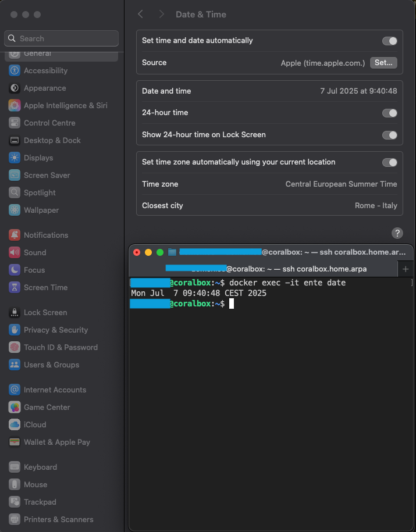
Task: Click the Rome - Italy closest city value
Action: [x=376, y=206]
